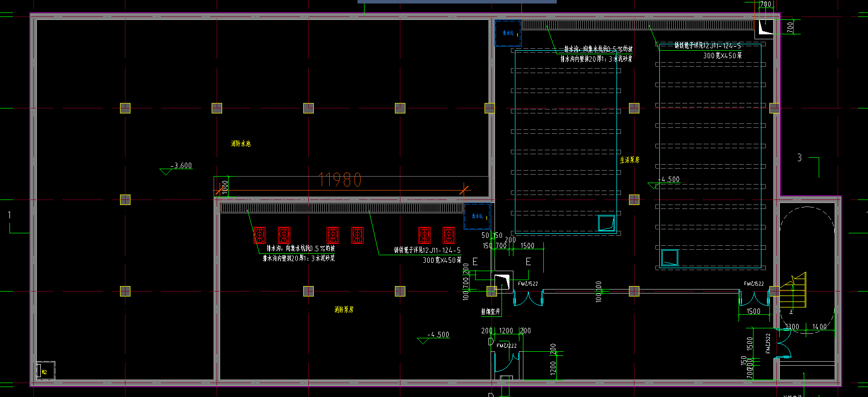Click the section letter D marker
The width and height of the screenshot is (868, 397).
[x=491, y=342]
